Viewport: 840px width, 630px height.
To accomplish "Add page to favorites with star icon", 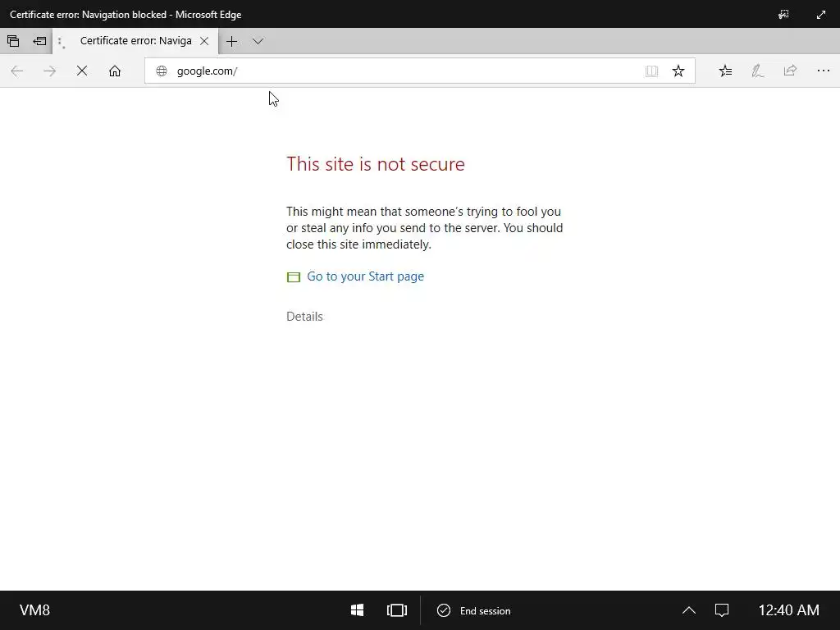I will tap(678, 71).
